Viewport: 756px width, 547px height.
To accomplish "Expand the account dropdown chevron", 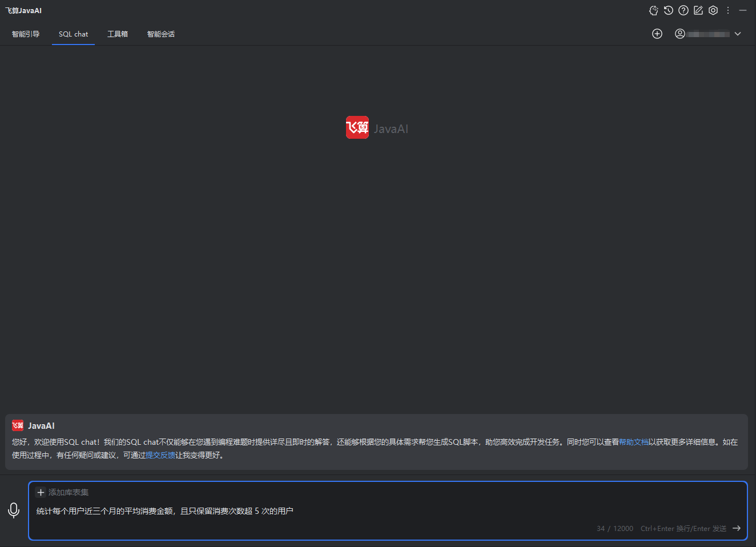I will [738, 34].
